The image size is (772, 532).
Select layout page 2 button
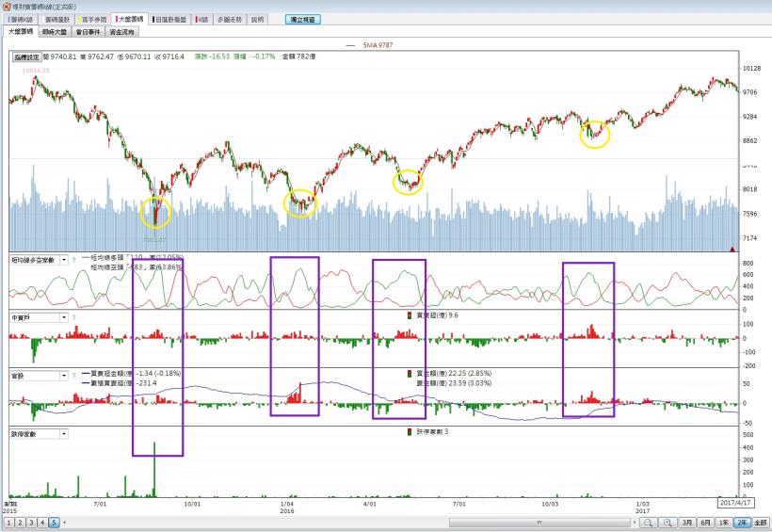(20, 523)
